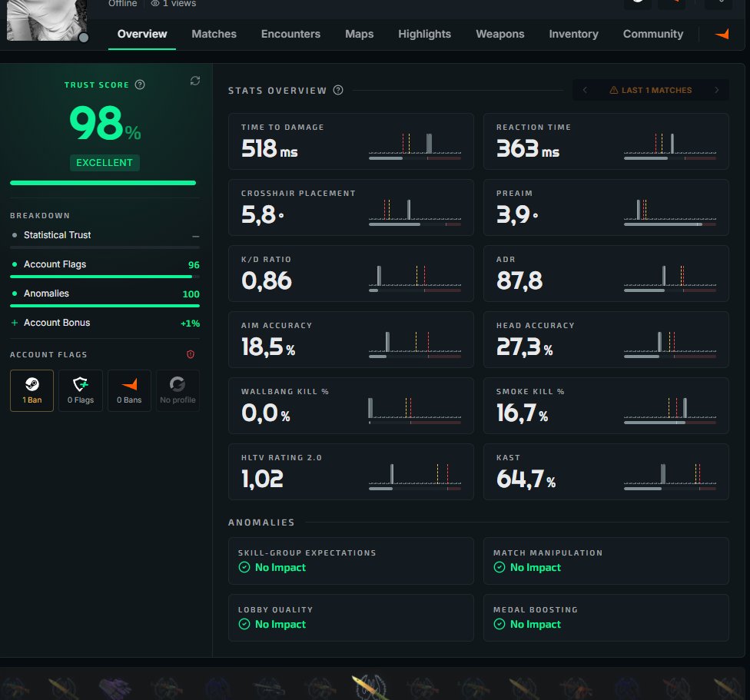Open the Encounters tab

click(290, 34)
